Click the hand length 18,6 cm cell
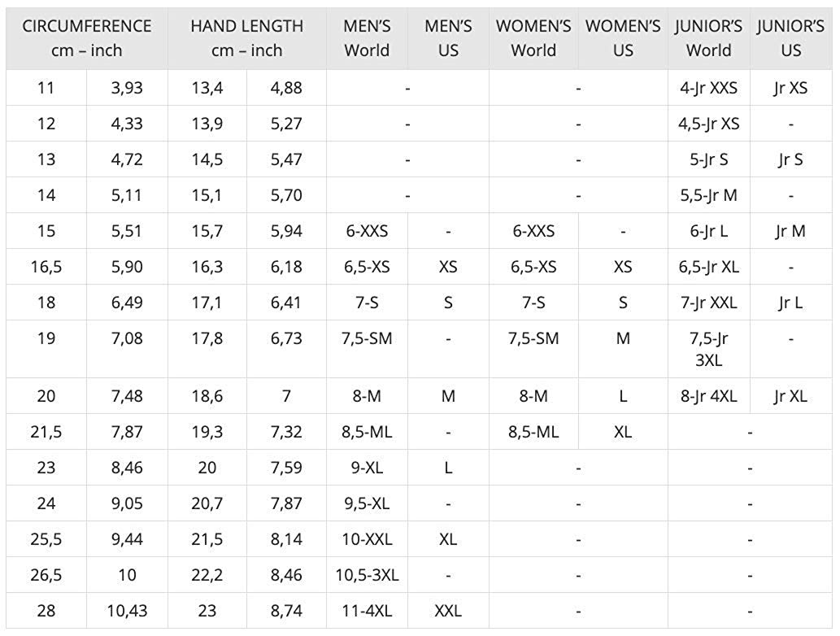The image size is (840, 636). 207,396
